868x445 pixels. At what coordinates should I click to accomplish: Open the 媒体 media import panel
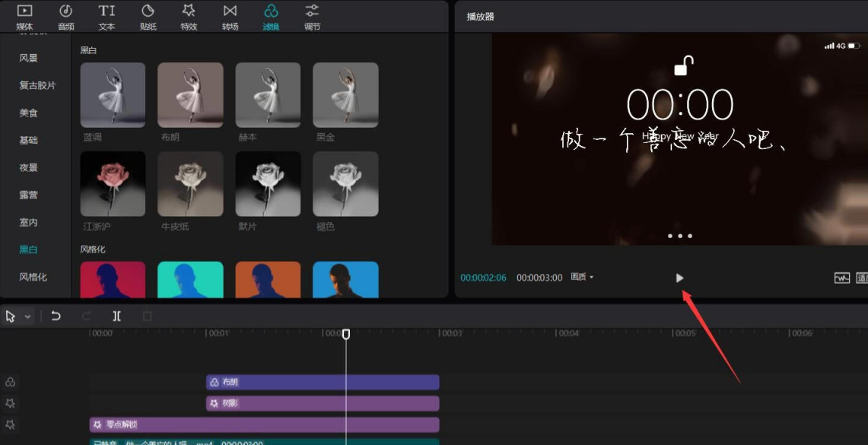click(x=24, y=17)
